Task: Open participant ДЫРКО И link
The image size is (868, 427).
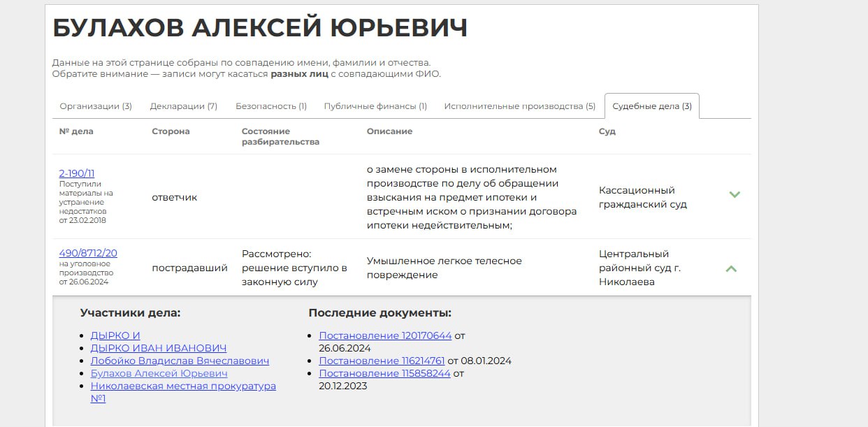Action: click(115, 335)
